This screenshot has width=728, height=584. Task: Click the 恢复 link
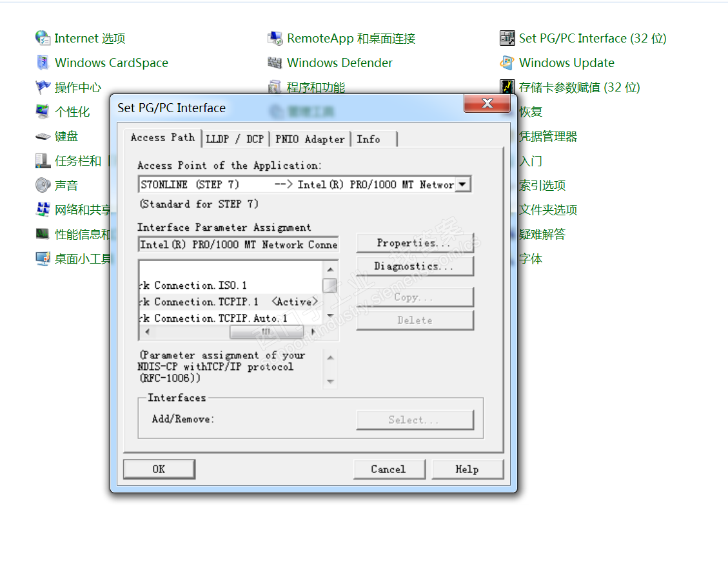[x=531, y=112]
